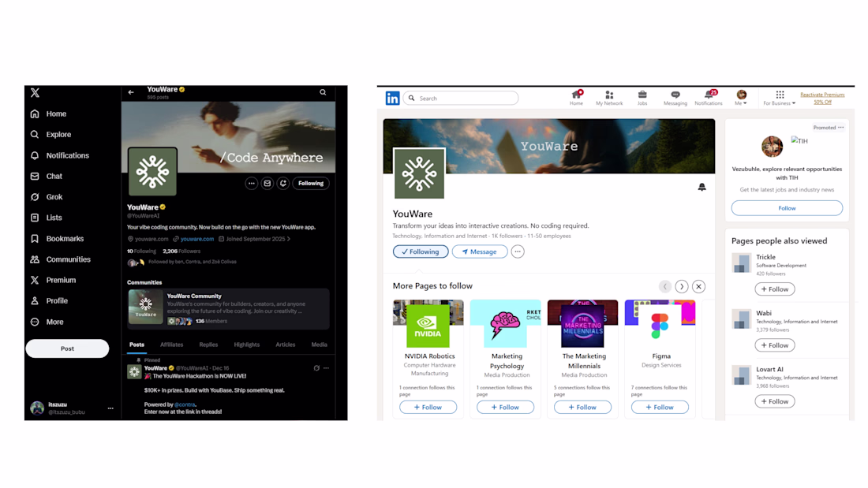Open the youware.com link in the X bio

(196, 239)
